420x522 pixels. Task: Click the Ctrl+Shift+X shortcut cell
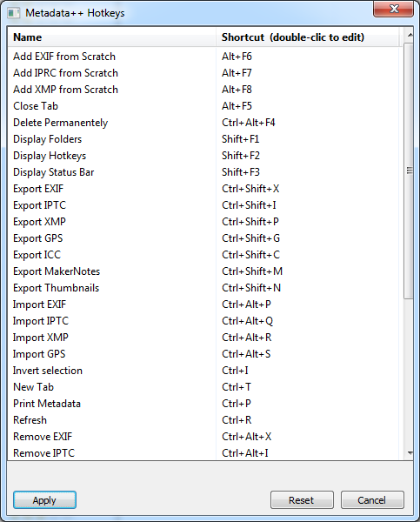point(250,189)
